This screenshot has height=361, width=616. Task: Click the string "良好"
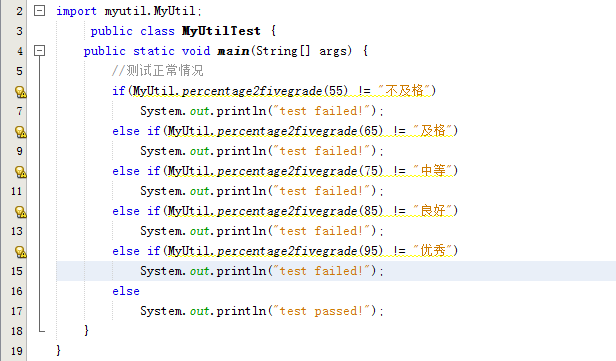[433, 211]
